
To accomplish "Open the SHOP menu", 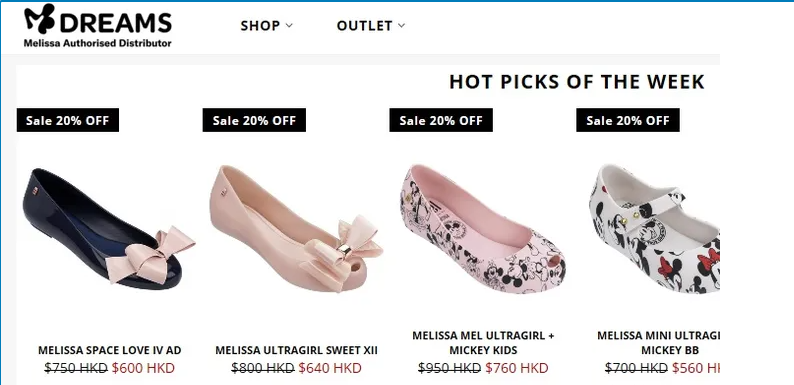I will (266, 25).
